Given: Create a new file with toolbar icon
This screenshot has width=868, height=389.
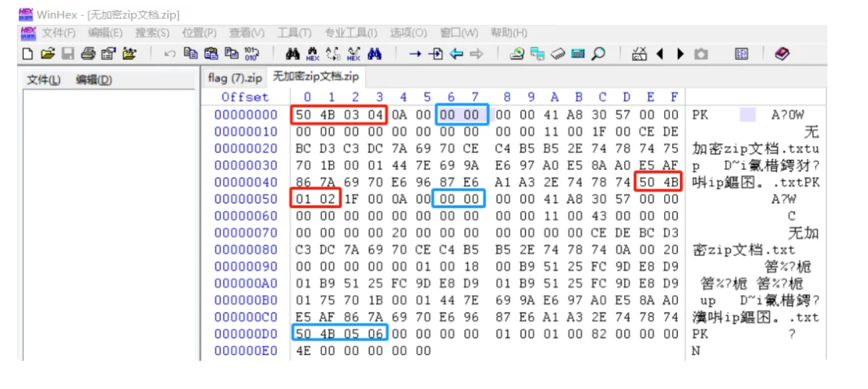Looking at the screenshot, I should pyautogui.click(x=27, y=54).
